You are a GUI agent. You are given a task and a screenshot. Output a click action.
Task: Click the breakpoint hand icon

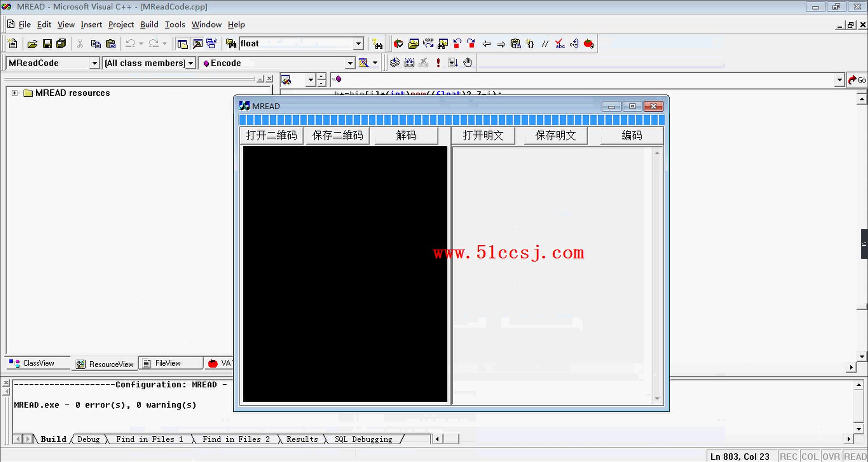(x=468, y=63)
